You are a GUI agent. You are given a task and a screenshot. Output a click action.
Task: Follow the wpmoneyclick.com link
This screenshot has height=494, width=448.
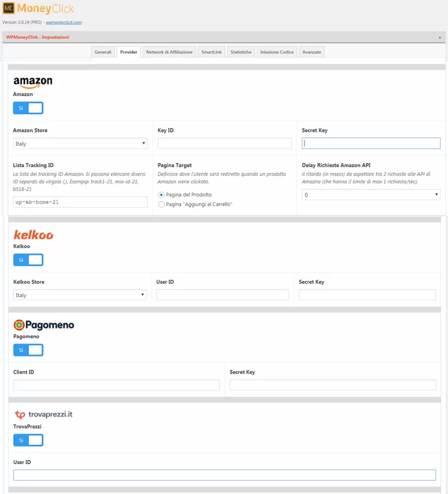coord(63,23)
